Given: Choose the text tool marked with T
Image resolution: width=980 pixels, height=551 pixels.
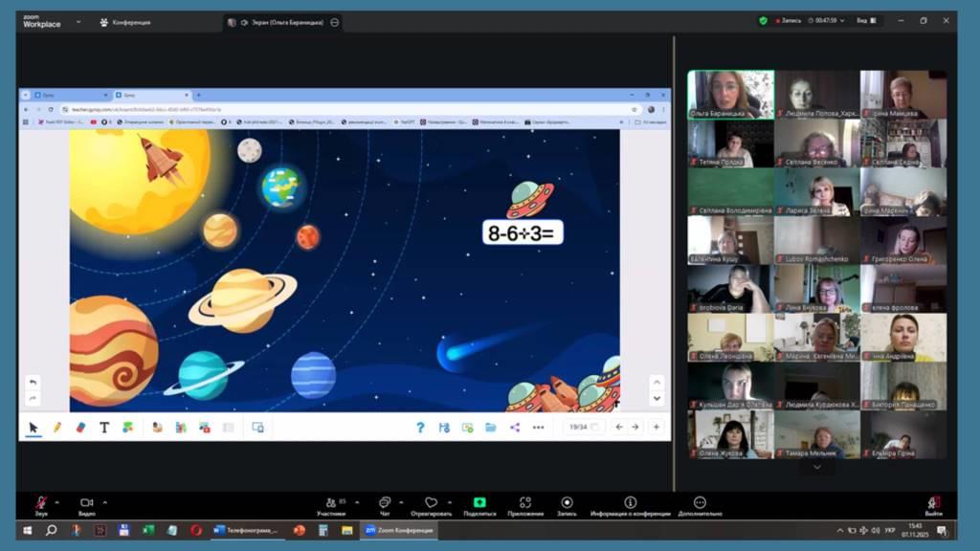Looking at the screenshot, I should tap(104, 428).
